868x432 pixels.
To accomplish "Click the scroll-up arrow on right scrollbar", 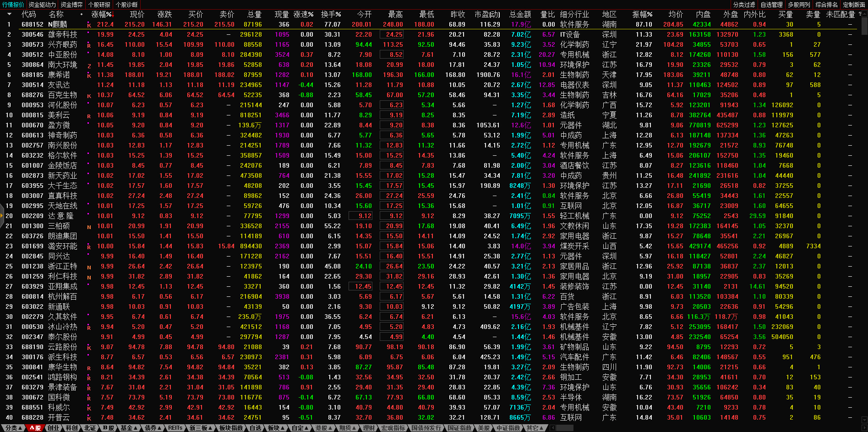I will (864, 13).
